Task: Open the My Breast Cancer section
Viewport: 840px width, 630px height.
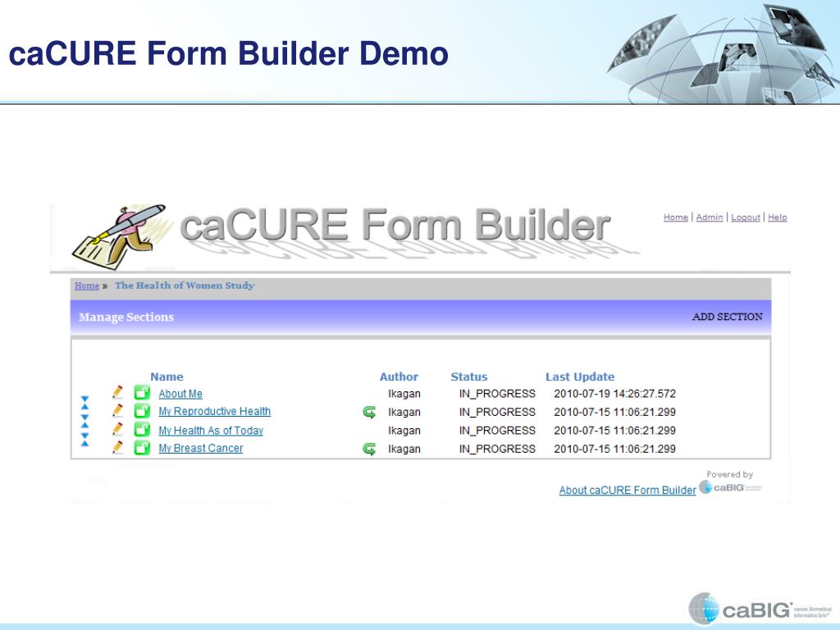Action: point(200,449)
